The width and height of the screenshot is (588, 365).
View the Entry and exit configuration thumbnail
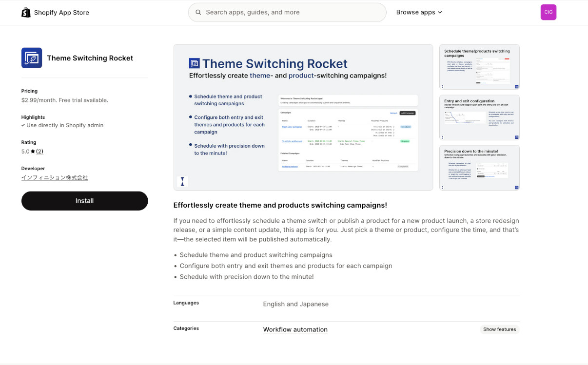pos(479,117)
